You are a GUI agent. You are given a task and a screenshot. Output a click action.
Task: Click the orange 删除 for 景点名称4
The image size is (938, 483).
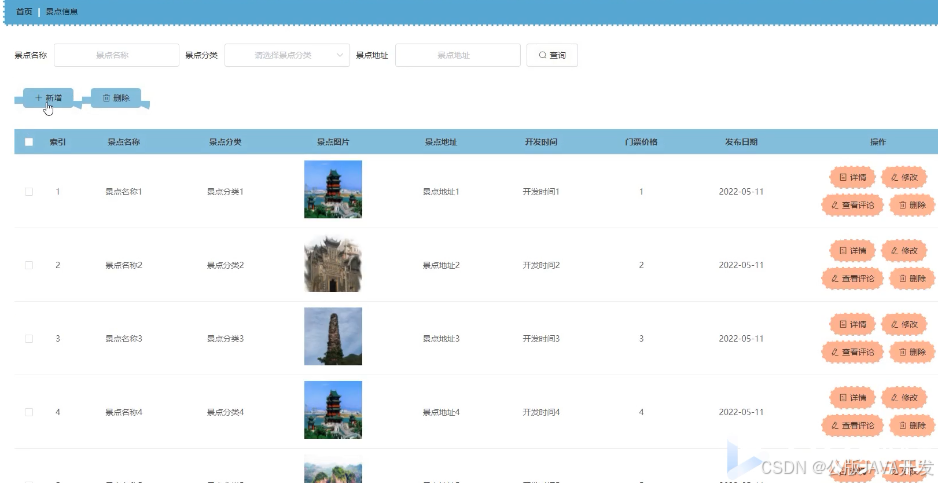pos(912,426)
